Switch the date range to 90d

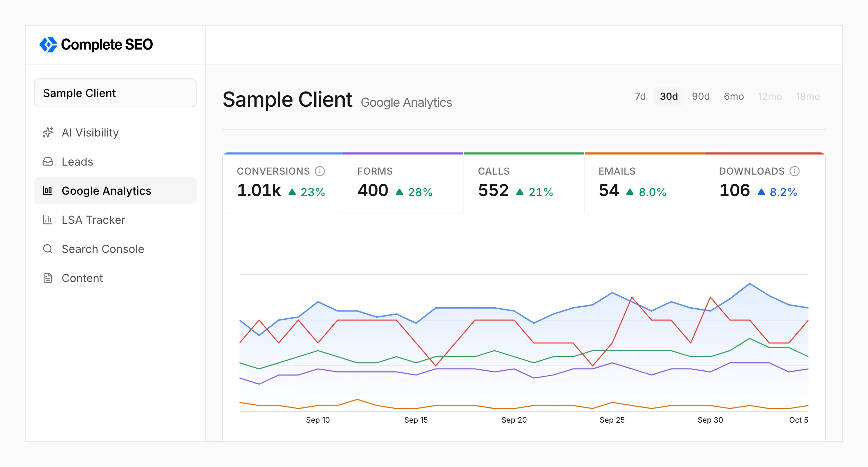[701, 96]
